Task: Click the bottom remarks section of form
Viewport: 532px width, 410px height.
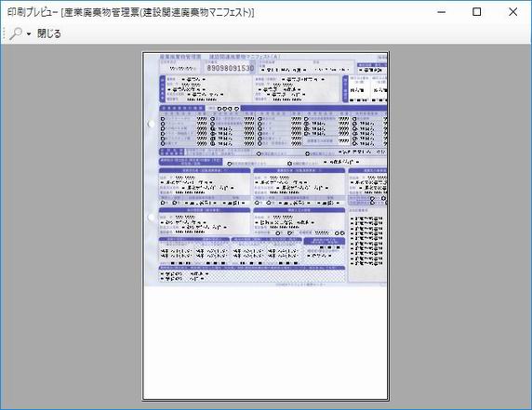Action: 252,274
